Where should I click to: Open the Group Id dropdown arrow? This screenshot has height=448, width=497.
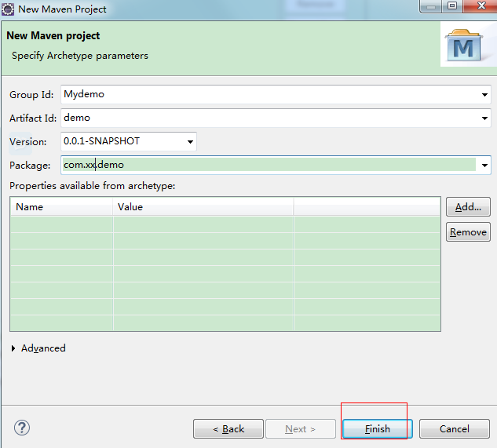click(484, 94)
